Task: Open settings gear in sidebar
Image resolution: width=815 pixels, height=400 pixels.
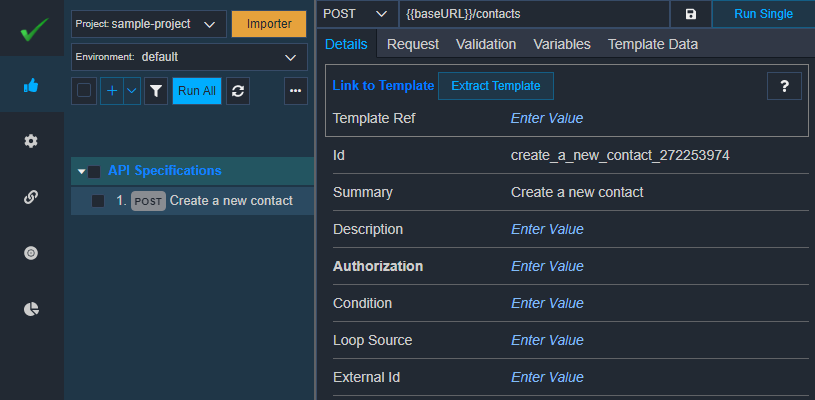Action: [x=31, y=141]
